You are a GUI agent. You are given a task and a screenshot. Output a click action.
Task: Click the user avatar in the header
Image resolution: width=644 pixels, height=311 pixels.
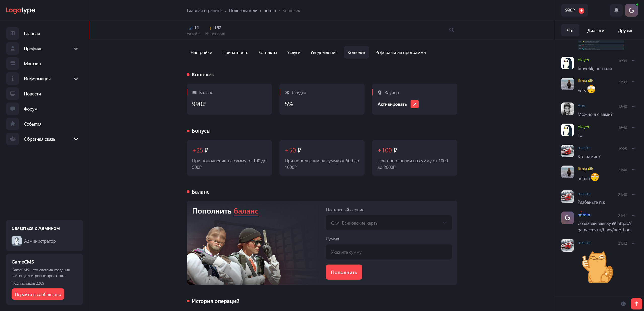pyautogui.click(x=631, y=10)
